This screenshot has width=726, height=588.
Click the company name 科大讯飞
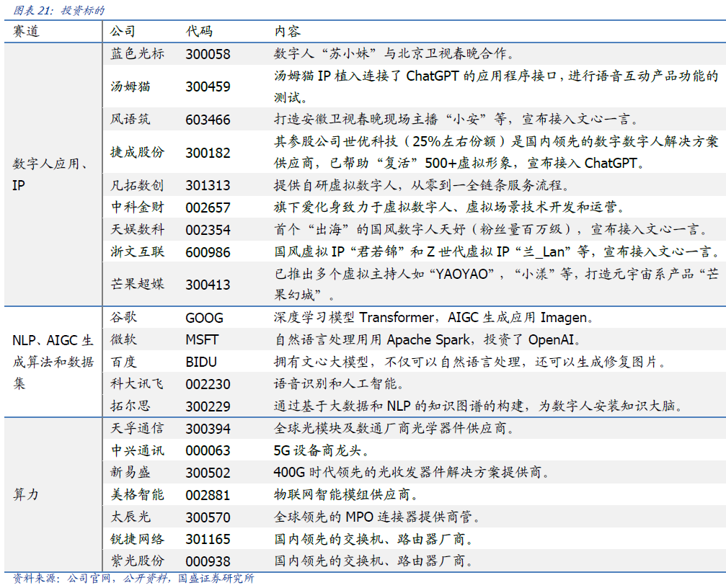137,384
